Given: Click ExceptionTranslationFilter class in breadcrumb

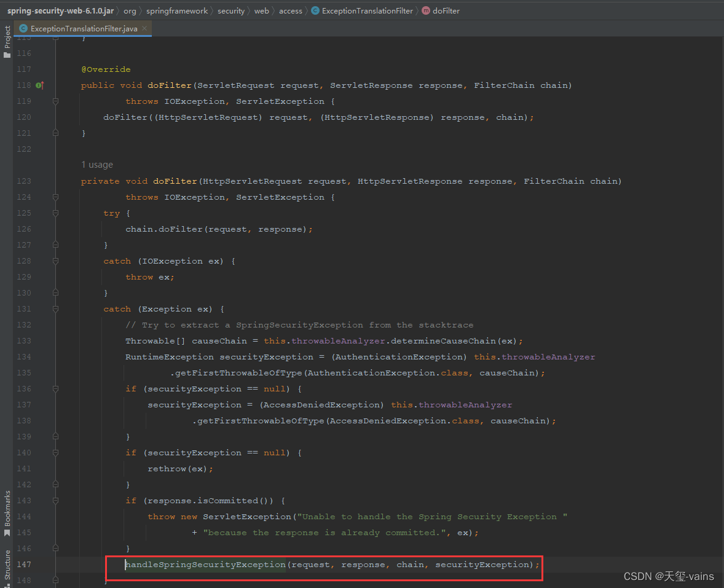Looking at the screenshot, I should pos(363,10).
